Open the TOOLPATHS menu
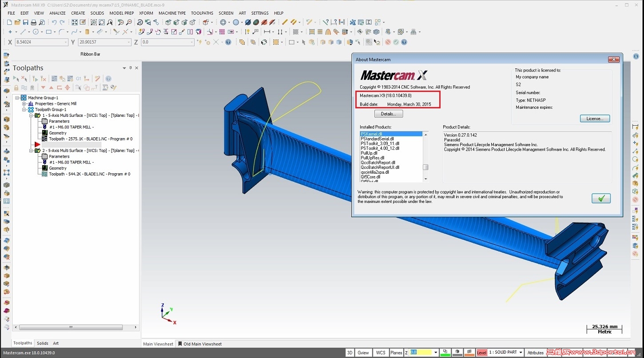Image resolution: width=644 pixels, height=358 pixels. (202, 13)
